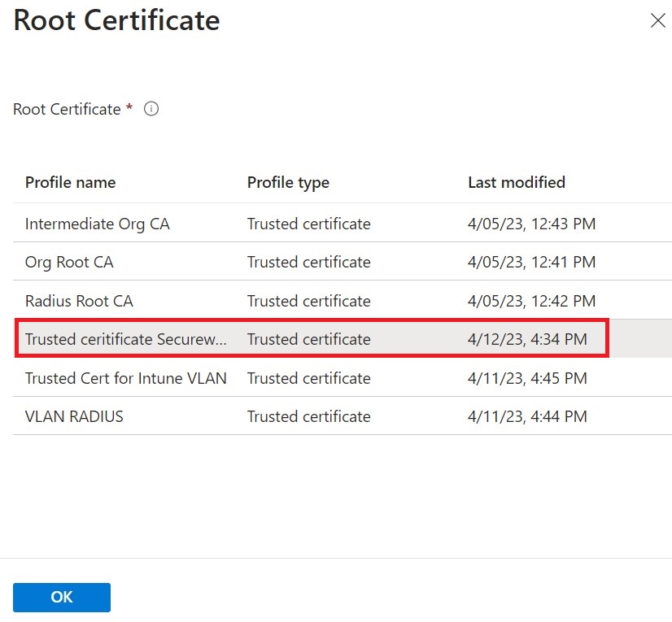Click the 4/11/23, 4:44 PM date cell
Image resolution: width=672 pixels, height=622 pixels.
(x=527, y=416)
